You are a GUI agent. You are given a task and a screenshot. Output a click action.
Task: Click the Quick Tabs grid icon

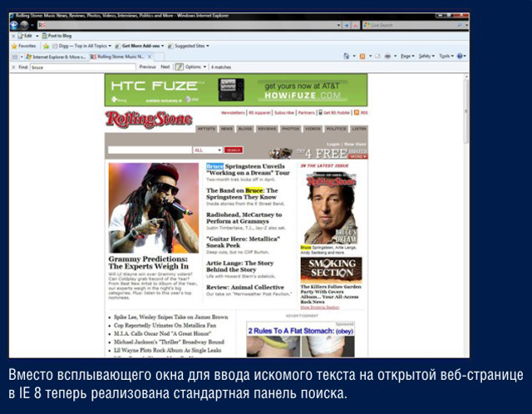click(x=15, y=57)
